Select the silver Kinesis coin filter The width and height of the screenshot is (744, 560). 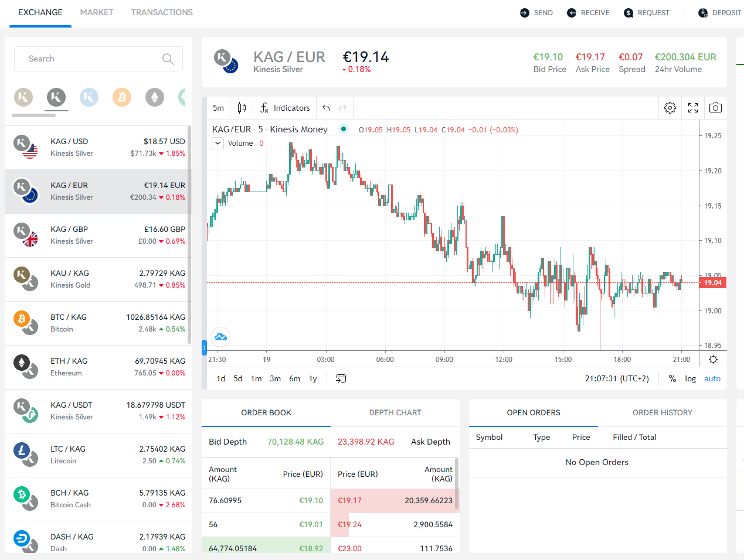point(56,97)
